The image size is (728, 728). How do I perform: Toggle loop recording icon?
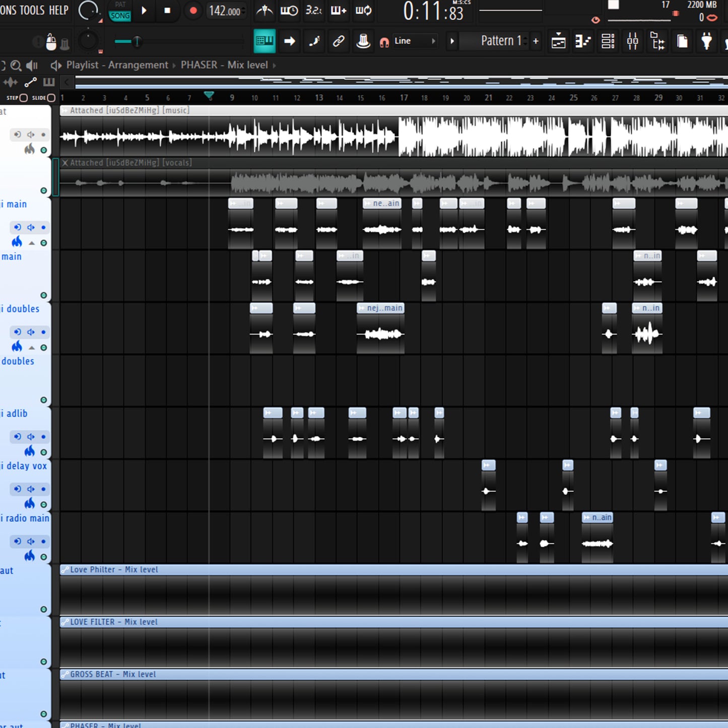[363, 11]
